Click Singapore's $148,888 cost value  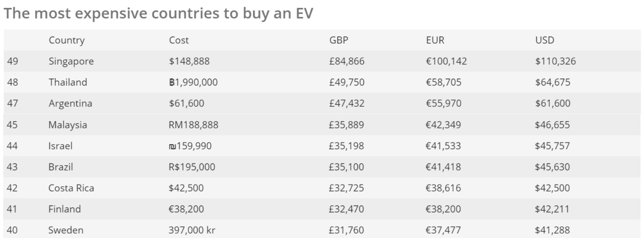[189, 61]
